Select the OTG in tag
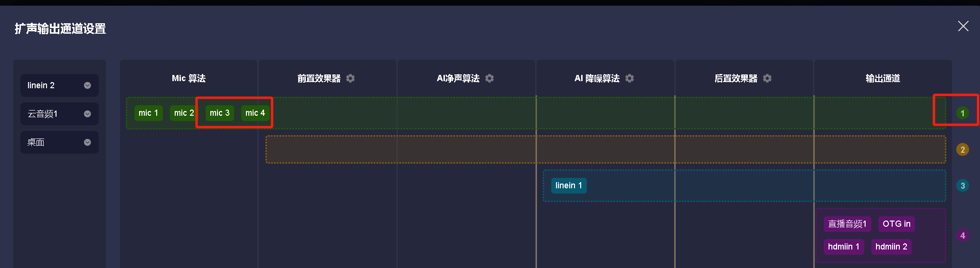The image size is (980, 268). (896, 224)
